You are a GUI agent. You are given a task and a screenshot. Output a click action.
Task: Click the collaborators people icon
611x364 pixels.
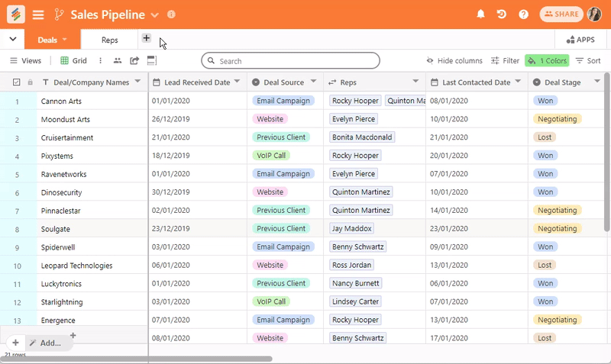click(118, 61)
